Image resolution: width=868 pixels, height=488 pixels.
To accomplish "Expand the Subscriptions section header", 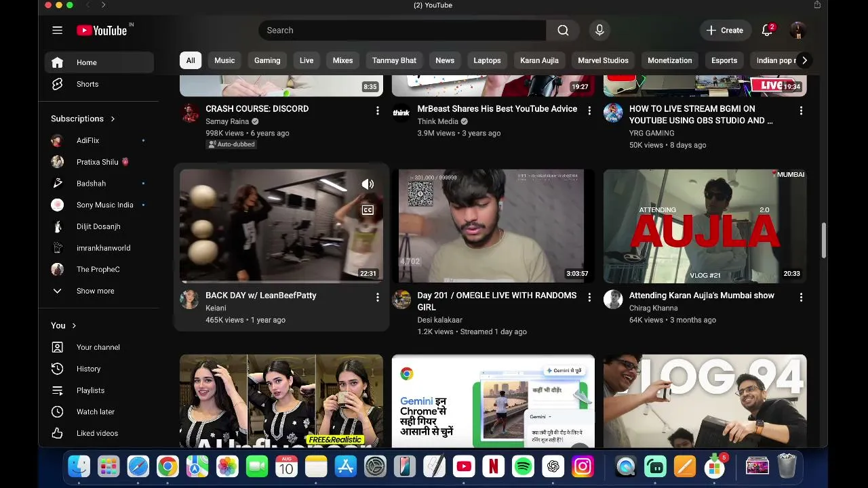I will 83,119.
